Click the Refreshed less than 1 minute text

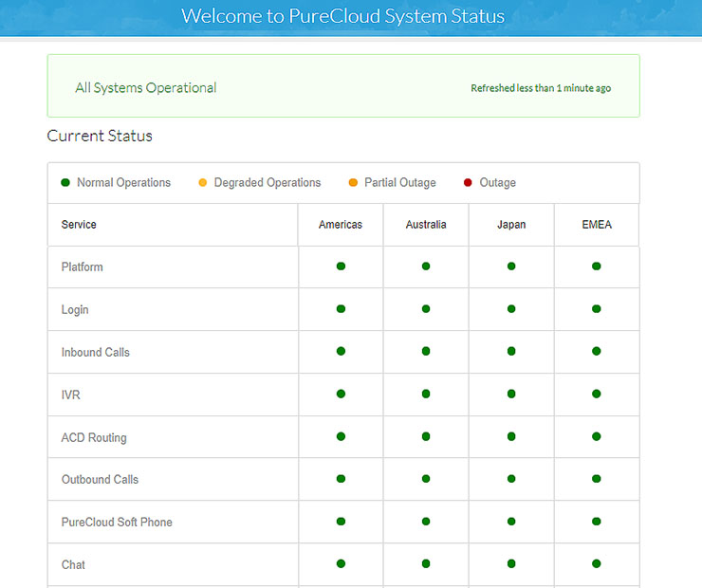[x=541, y=88]
